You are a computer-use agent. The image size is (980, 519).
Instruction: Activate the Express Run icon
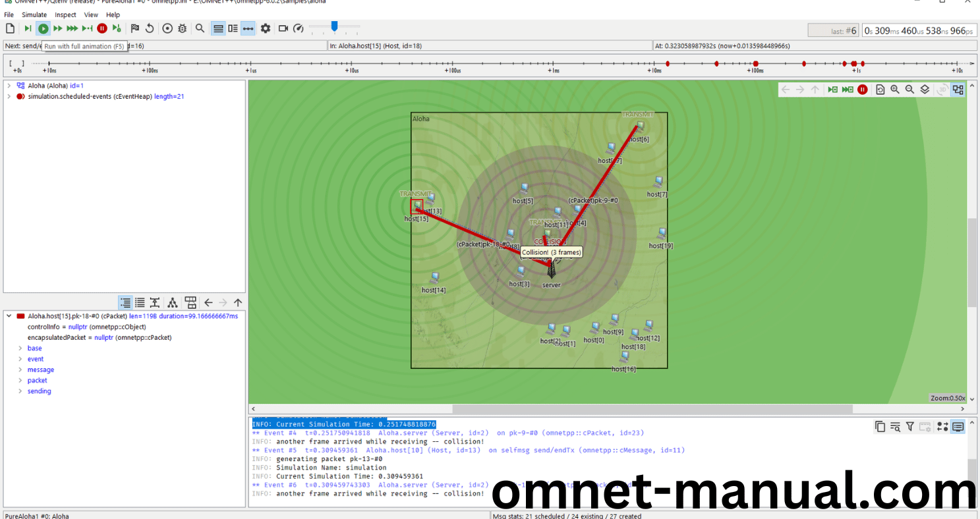72,28
